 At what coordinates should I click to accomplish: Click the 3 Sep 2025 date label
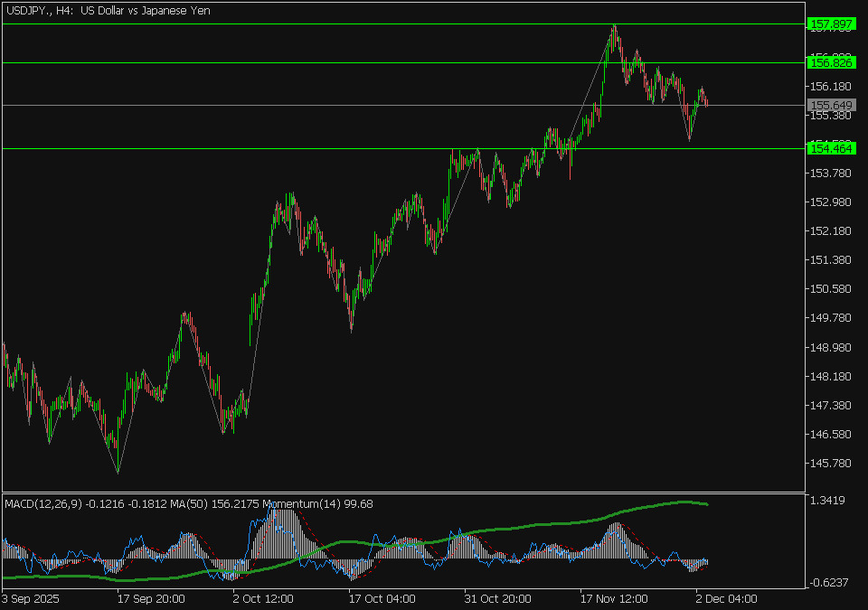click(x=33, y=598)
